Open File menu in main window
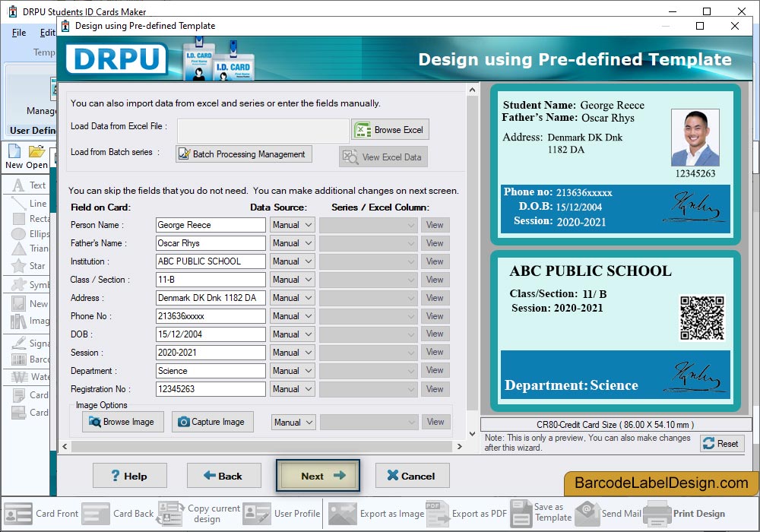 coord(19,33)
